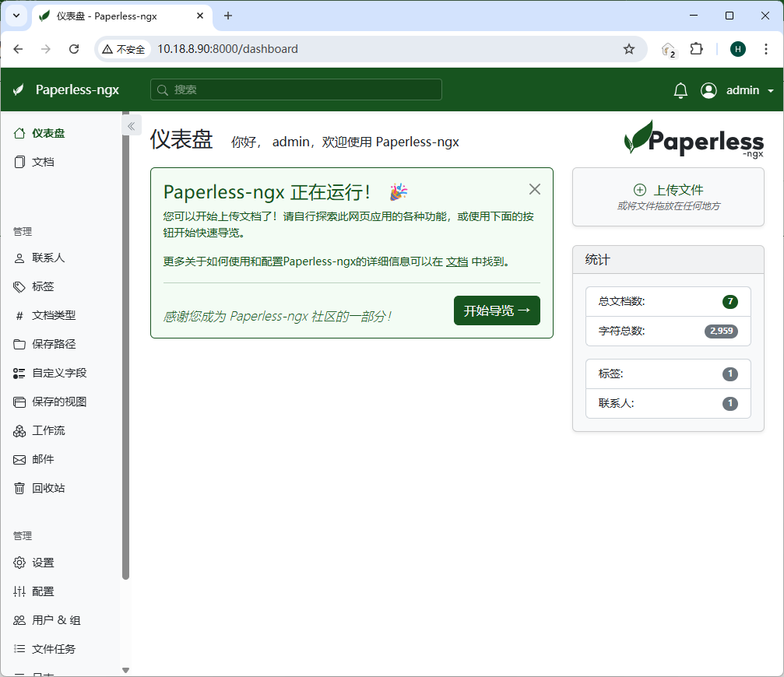Open 保存的视图 saved views page
This screenshot has width=784, height=677.
point(59,402)
